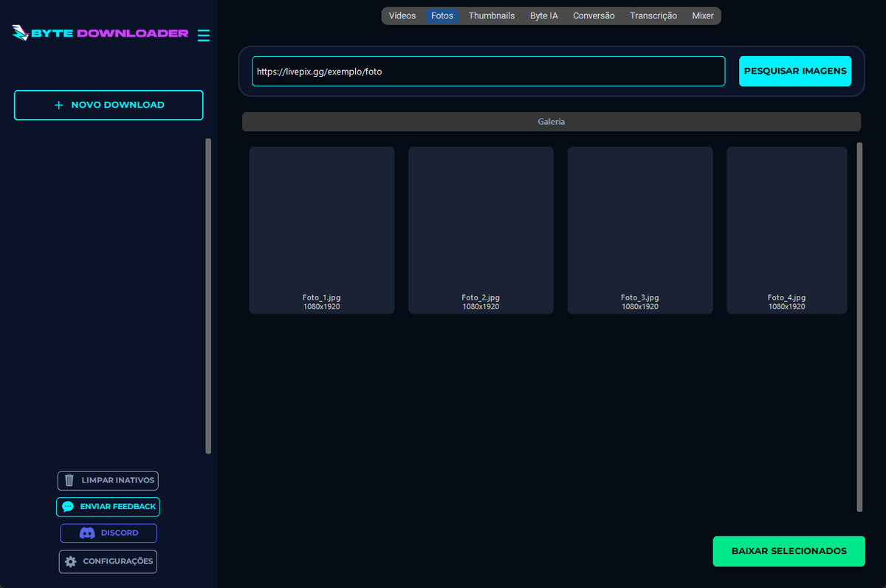Click the Foto_4.jpg file name

787,298
